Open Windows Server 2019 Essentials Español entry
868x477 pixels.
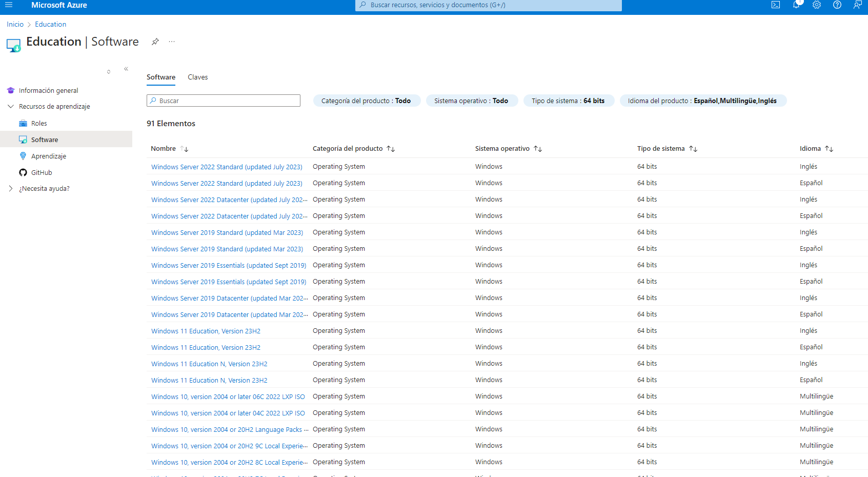229,282
